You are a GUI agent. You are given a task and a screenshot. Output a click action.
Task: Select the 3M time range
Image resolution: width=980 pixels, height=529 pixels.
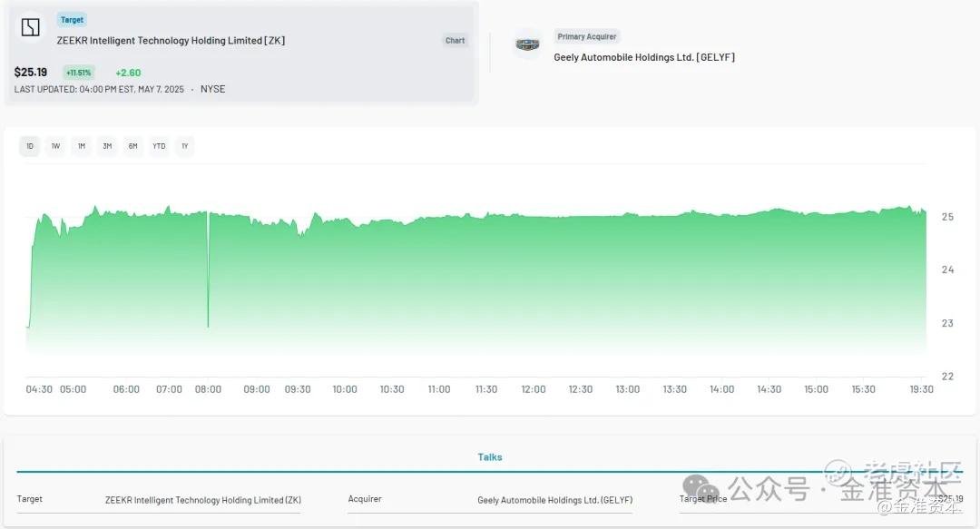tap(107, 146)
